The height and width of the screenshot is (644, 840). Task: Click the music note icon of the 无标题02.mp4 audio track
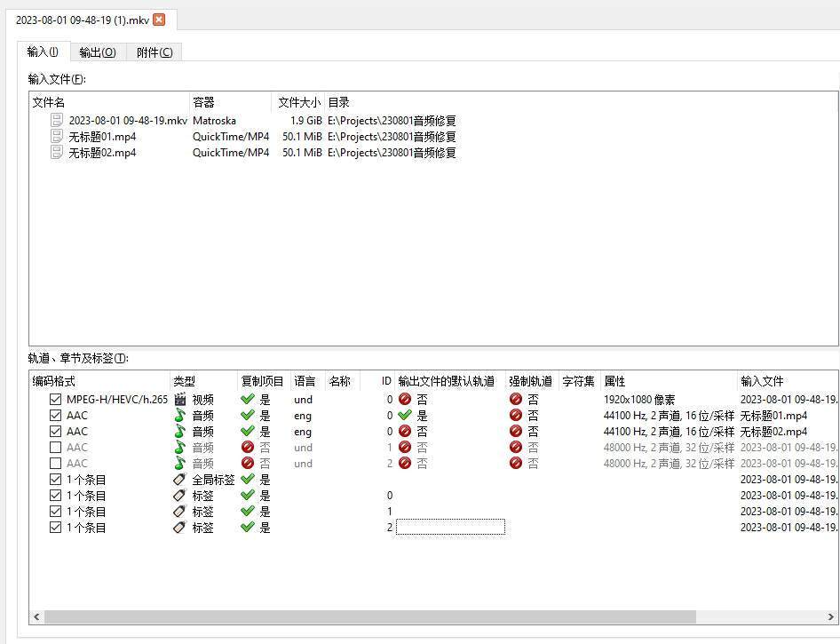click(x=180, y=432)
